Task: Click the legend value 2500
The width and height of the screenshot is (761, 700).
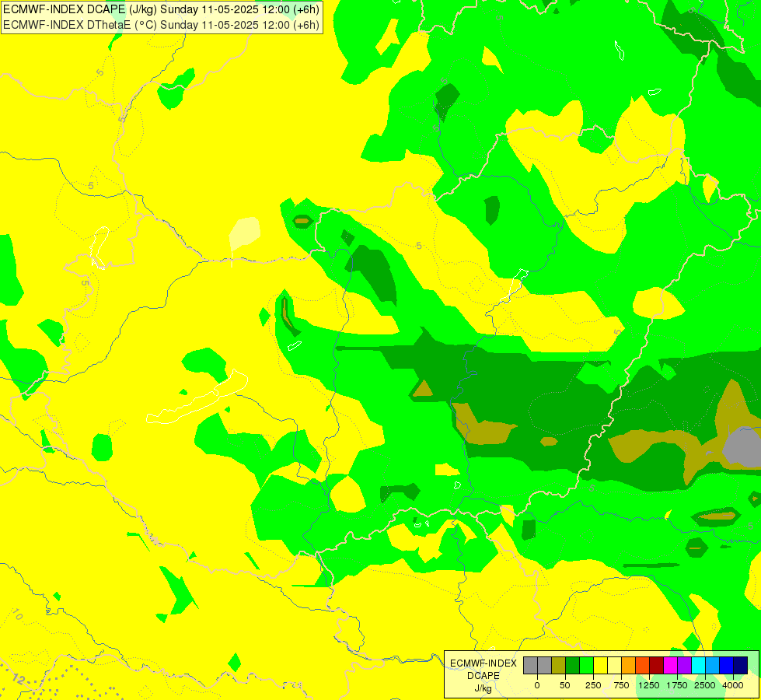Action: 705,685
